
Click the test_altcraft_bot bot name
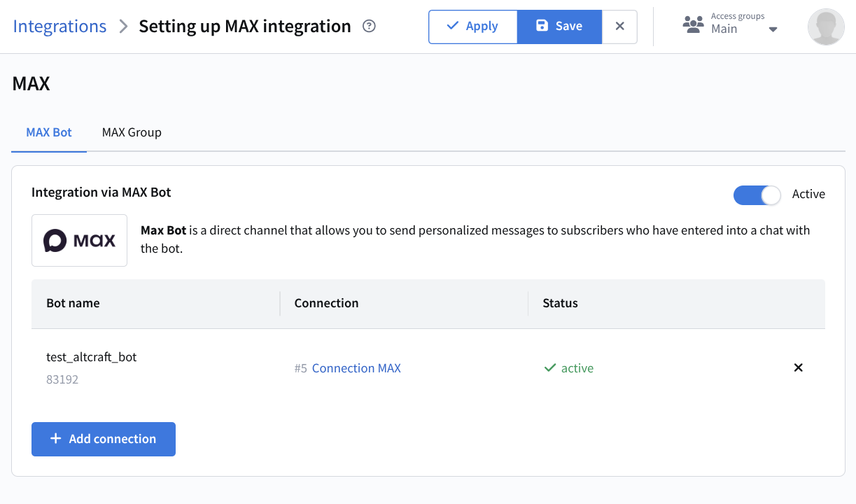click(91, 357)
